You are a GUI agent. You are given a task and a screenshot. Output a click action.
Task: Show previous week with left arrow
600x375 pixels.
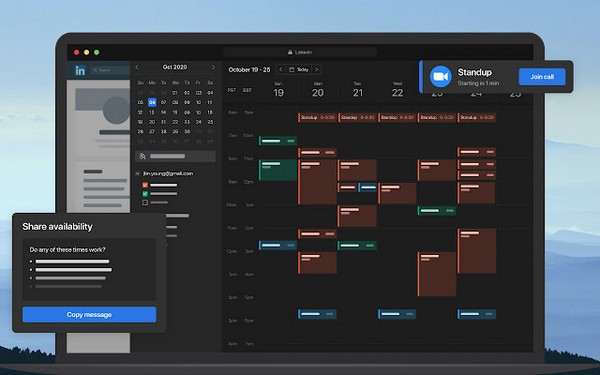pyautogui.click(x=281, y=69)
